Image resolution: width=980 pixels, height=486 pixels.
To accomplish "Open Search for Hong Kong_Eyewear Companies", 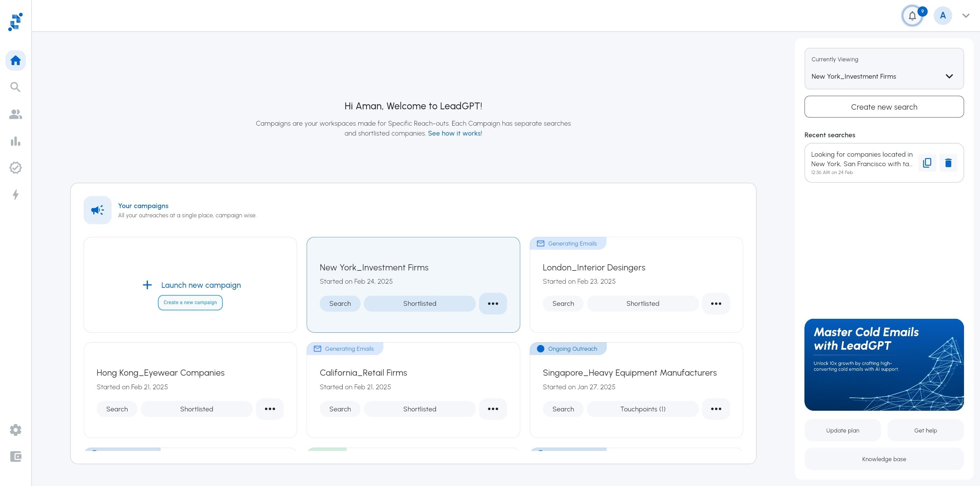I will click(117, 409).
